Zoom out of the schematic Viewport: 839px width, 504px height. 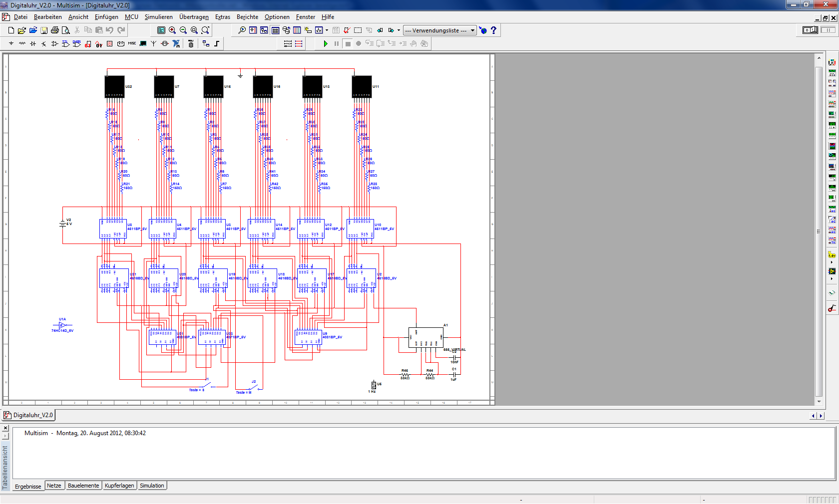pyautogui.click(x=183, y=30)
